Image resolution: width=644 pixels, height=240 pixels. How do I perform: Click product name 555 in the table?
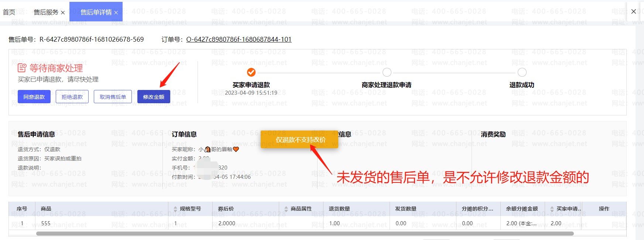[46, 223]
